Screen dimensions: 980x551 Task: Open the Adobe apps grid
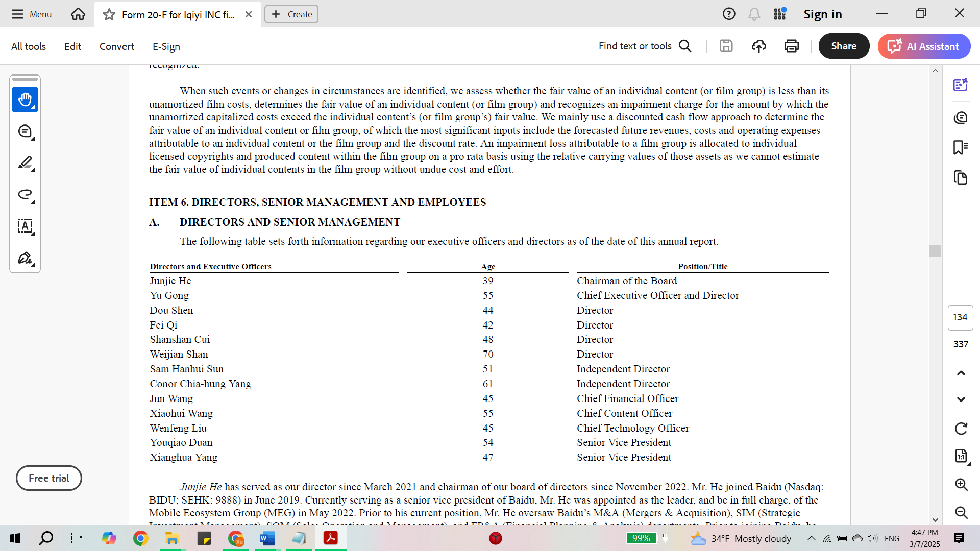pos(779,14)
